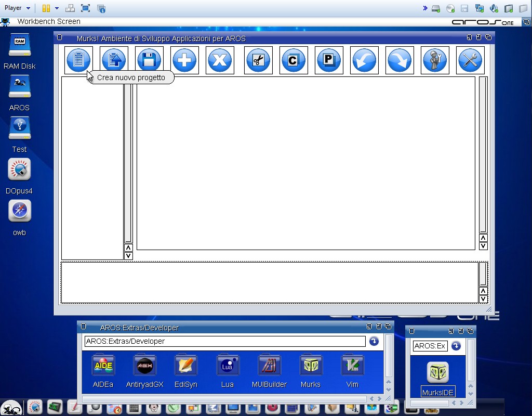
Task: Click the Copy 'C' toolbar icon
Action: tap(294, 60)
